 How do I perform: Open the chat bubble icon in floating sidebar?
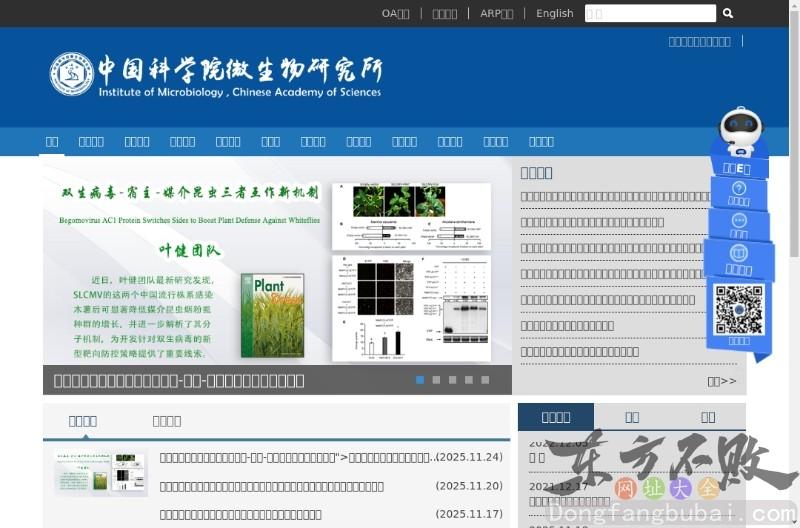pos(739,220)
